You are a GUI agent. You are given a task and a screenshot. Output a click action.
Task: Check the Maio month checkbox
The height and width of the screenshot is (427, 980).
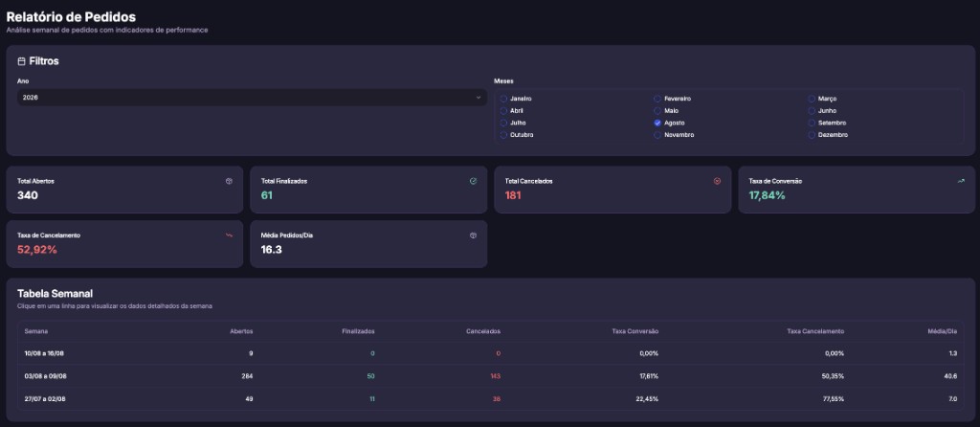click(657, 111)
